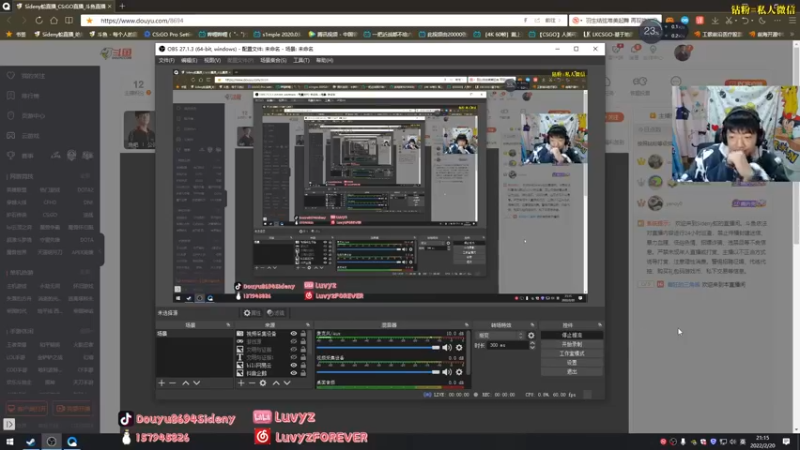This screenshot has height=450, width=800.
Task: Move the selected source down
Action: tap(287, 383)
